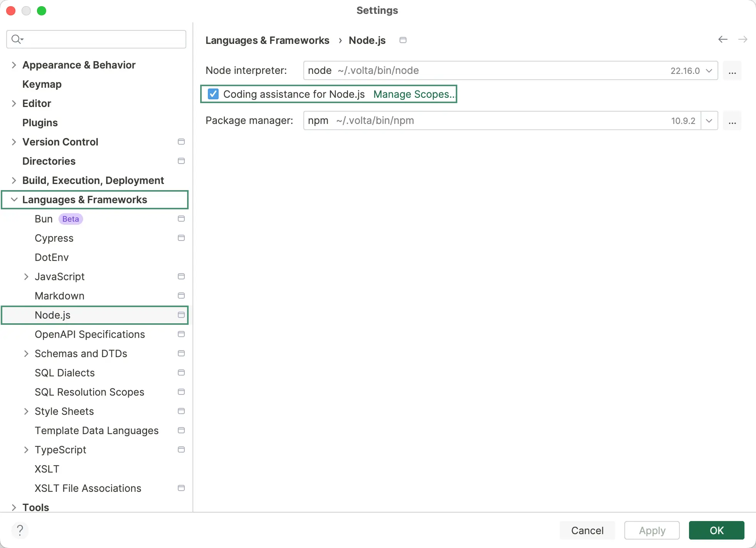
Task: Click the project-level icon beside Markdown
Action: coord(181,296)
